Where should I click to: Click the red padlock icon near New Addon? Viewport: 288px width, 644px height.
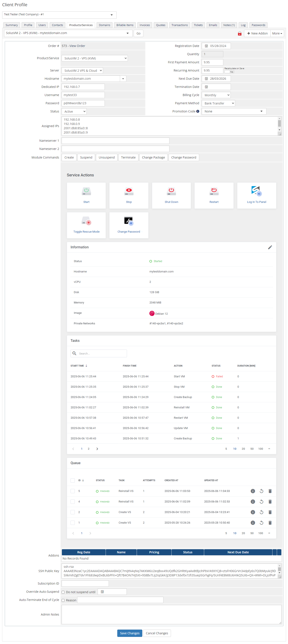[239, 34]
